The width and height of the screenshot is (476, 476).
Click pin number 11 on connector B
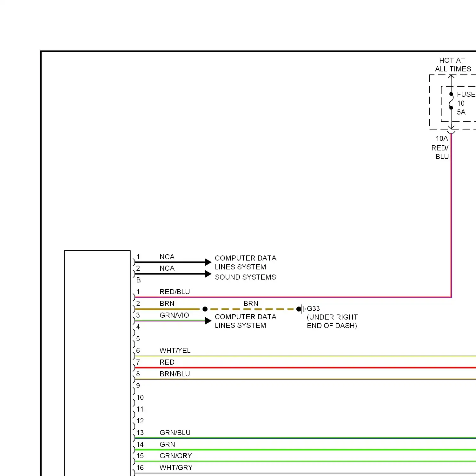(x=140, y=409)
